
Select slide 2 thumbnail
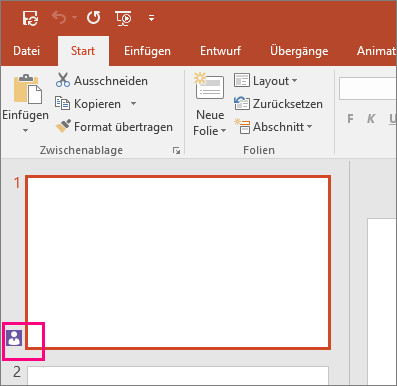(178, 376)
